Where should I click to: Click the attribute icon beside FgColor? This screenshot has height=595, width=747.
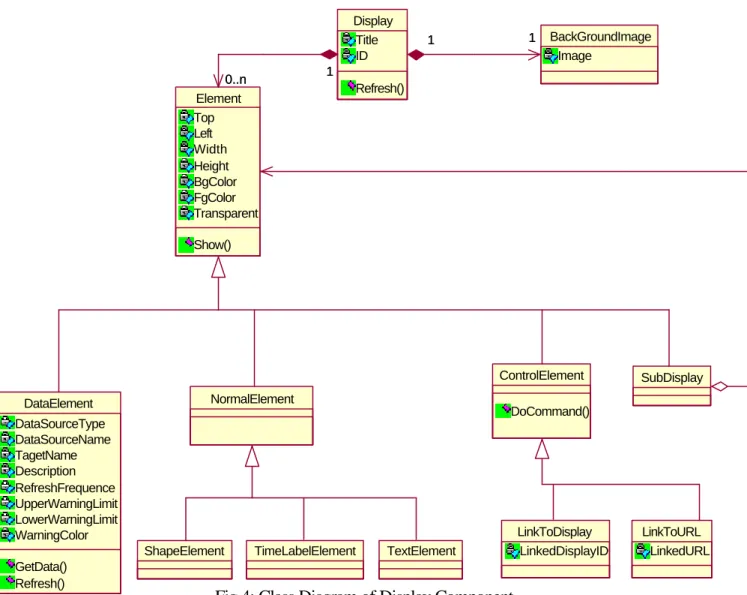[x=186, y=197]
